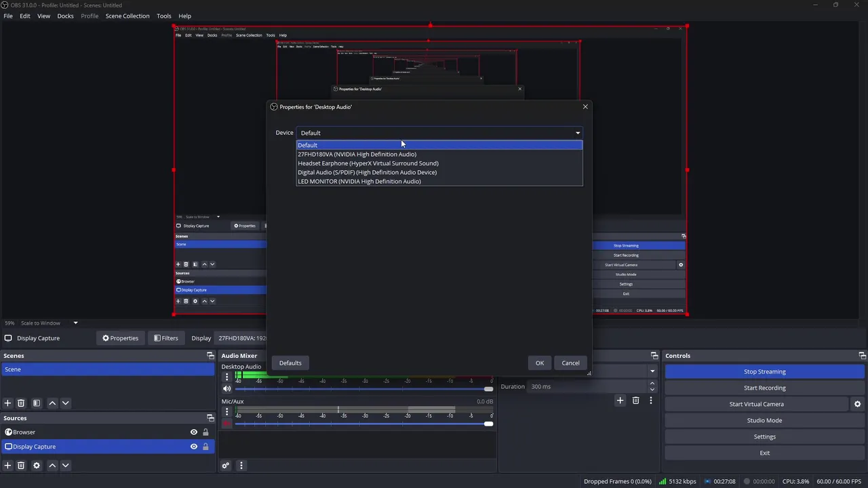868x488 pixels.
Task: Open the Docks menu
Action: (x=66, y=16)
